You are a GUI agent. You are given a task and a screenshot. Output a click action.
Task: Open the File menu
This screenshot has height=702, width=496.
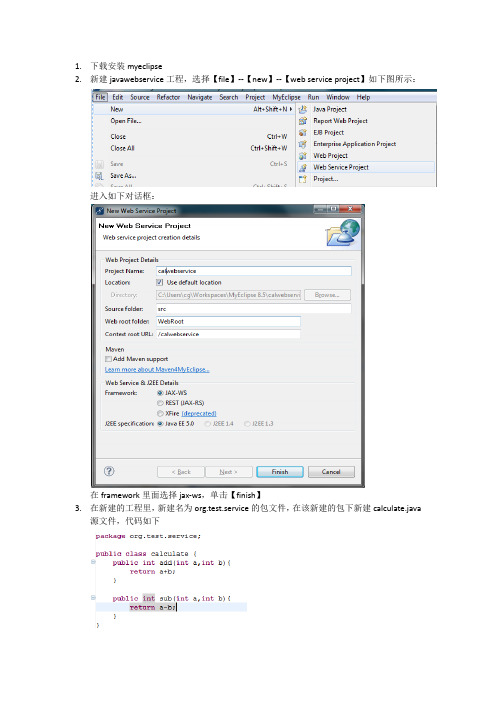[x=100, y=97]
